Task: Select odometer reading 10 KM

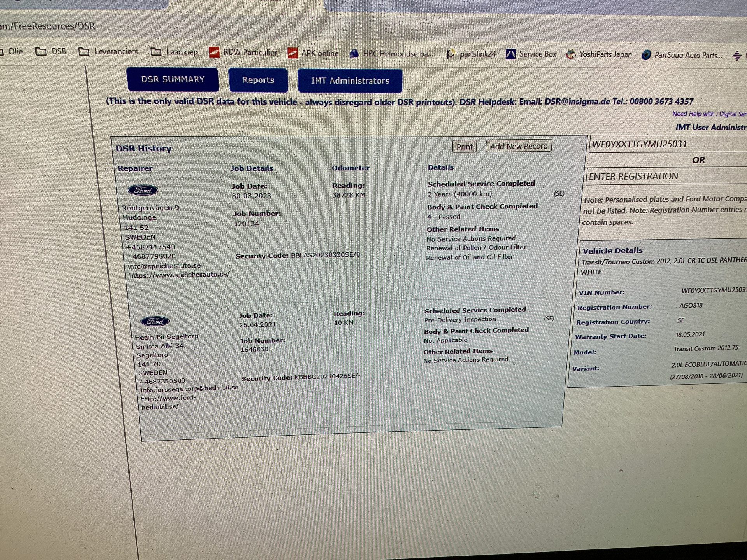Action: coord(344,323)
